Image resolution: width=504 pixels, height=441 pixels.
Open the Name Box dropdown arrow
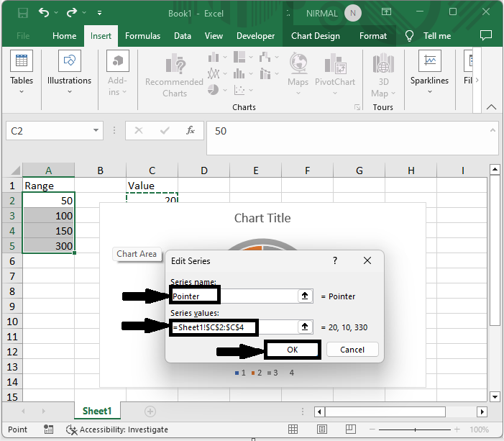coord(96,130)
